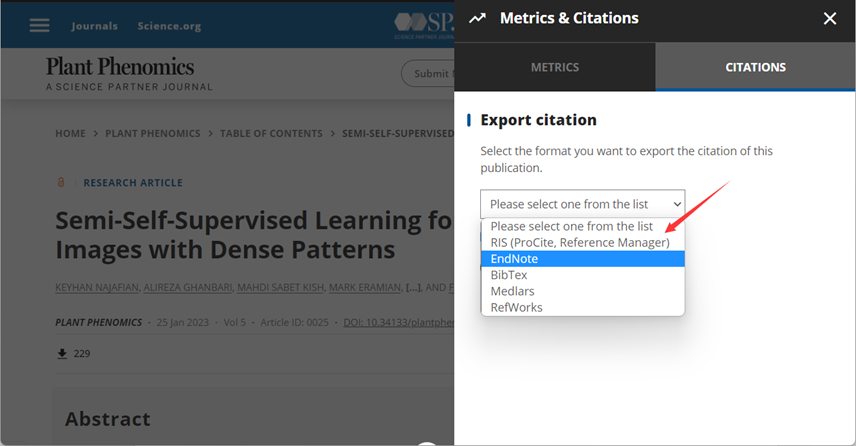
Task: Click 'Article ID: 0025' text
Action: click(294, 323)
